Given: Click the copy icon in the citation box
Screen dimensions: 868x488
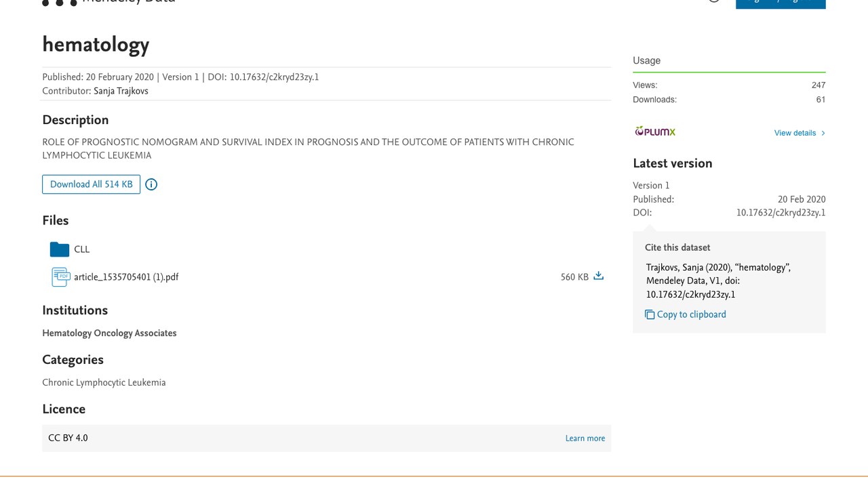Looking at the screenshot, I should 650,314.
